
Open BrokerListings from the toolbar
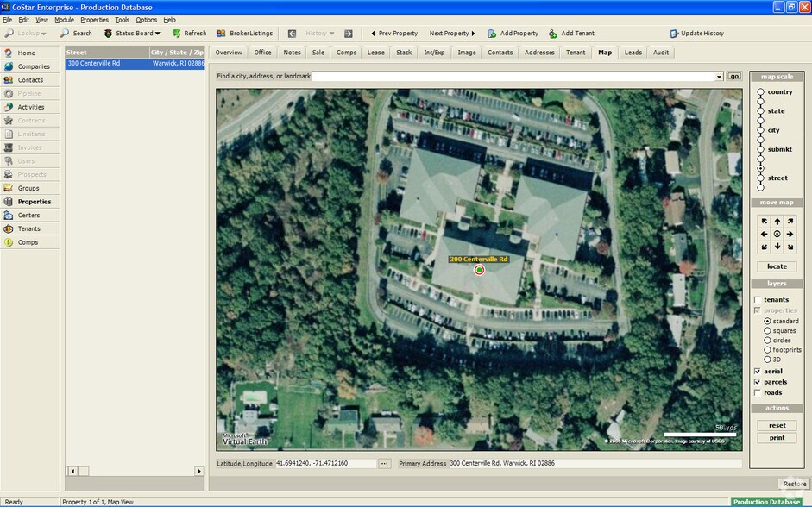click(222, 34)
